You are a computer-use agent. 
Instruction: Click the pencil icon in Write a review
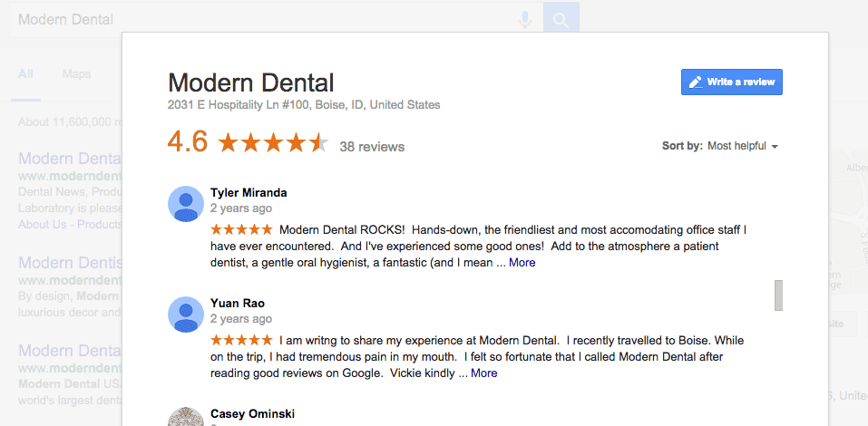tap(696, 82)
